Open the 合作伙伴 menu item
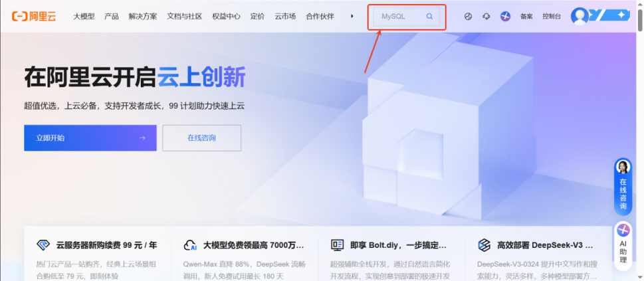 pos(320,17)
